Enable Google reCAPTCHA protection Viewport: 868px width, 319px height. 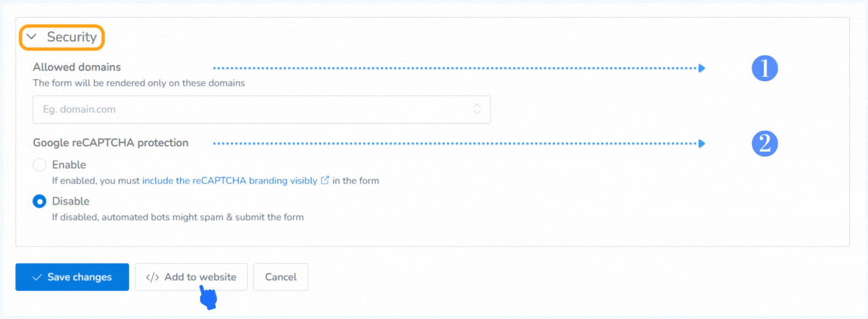coord(39,164)
